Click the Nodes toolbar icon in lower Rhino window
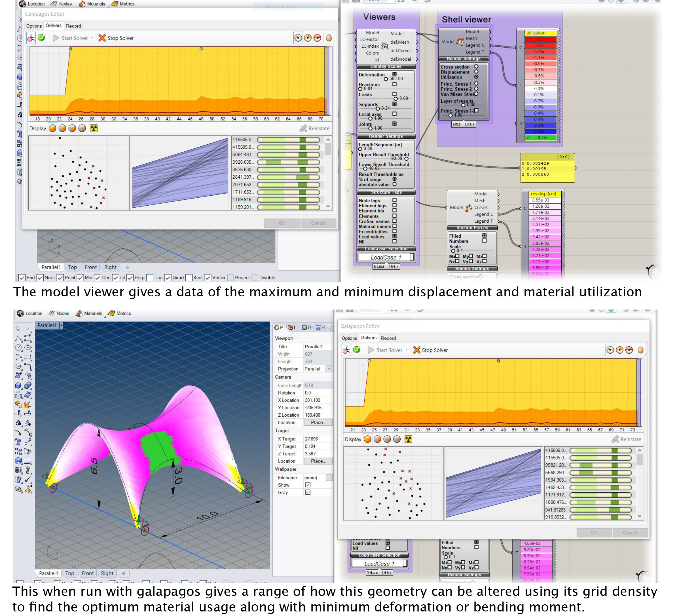The width and height of the screenshot is (679, 616). (x=51, y=313)
